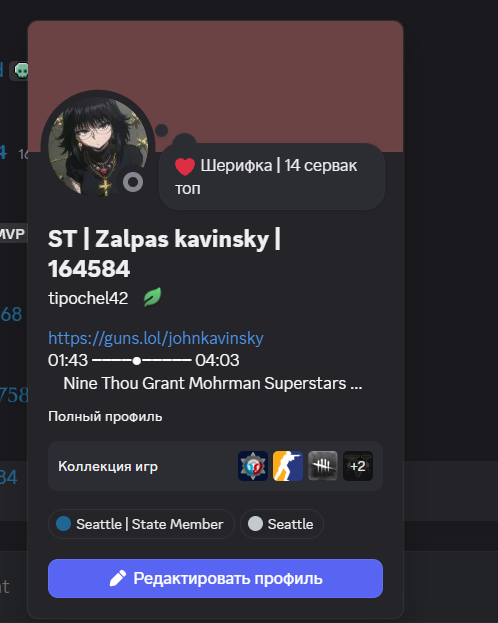Click the star-shaped badge game icon
The width and height of the screenshot is (498, 623).
click(253, 466)
